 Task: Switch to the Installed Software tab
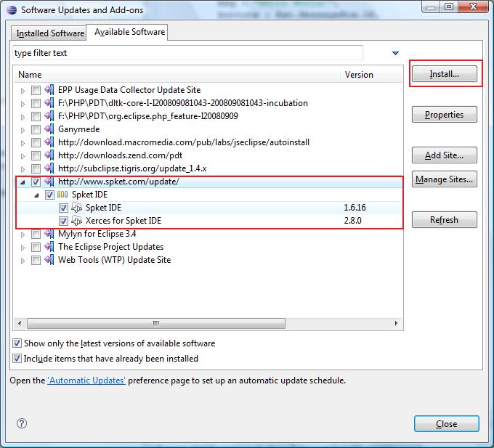coord(49,33)
